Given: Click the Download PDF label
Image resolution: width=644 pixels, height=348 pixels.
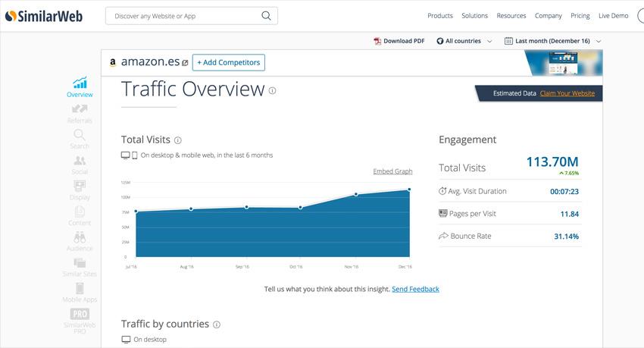Looking at the screenshot, I should (404, 41).
